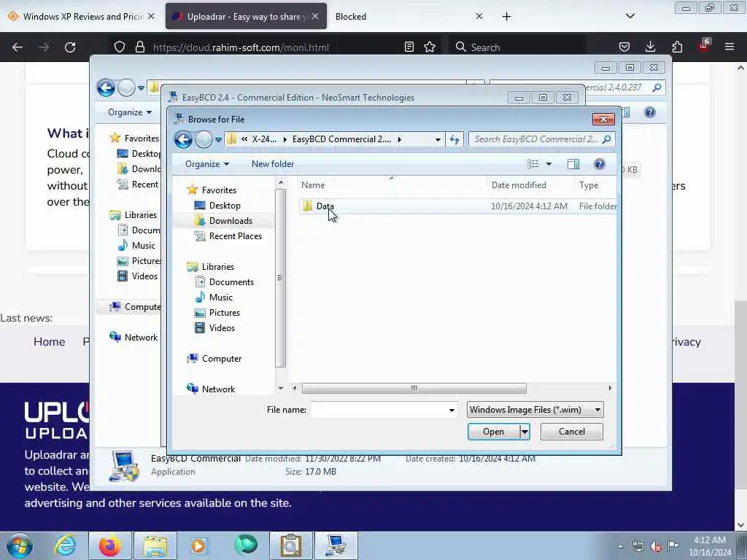The image size is (747, 560).
Task: Cancel the Browse for File dialog
Action: (x=572, y=432)
